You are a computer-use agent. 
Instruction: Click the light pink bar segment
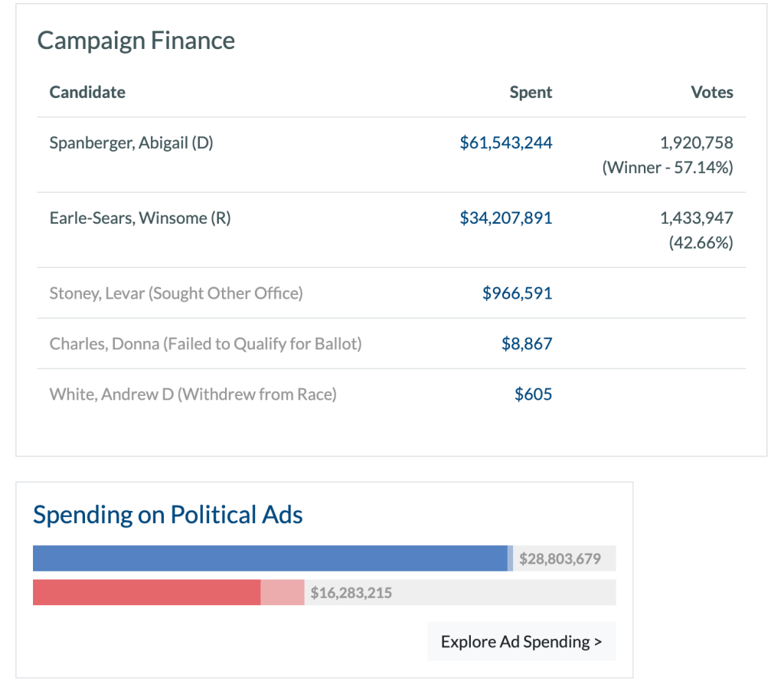(283, 592)
